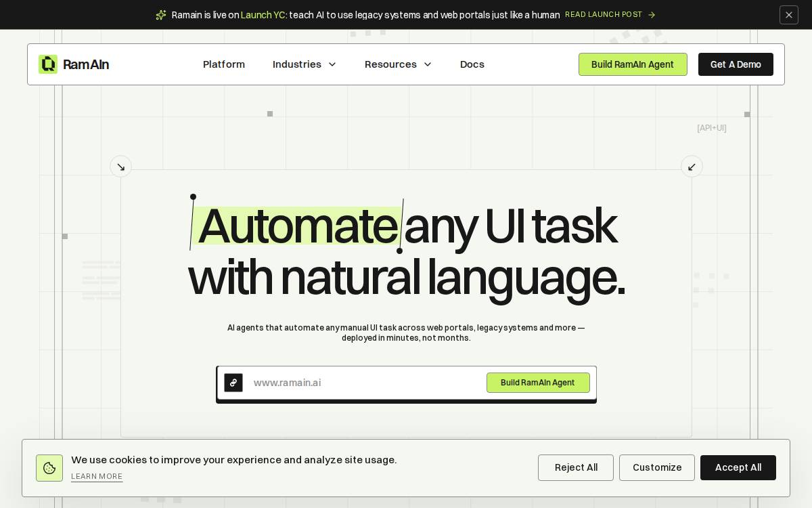Click the arrow next to Read Launch Post

click(652, 15)
